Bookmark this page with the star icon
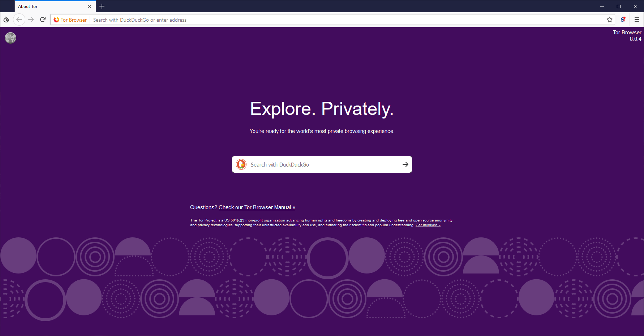 point(610,20)
